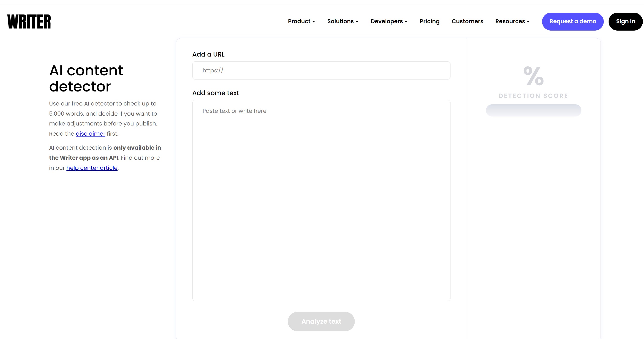This screenshot has height=339, width=644.
Task: Open the Customers page from navigation
Action: tap(467, 21)
